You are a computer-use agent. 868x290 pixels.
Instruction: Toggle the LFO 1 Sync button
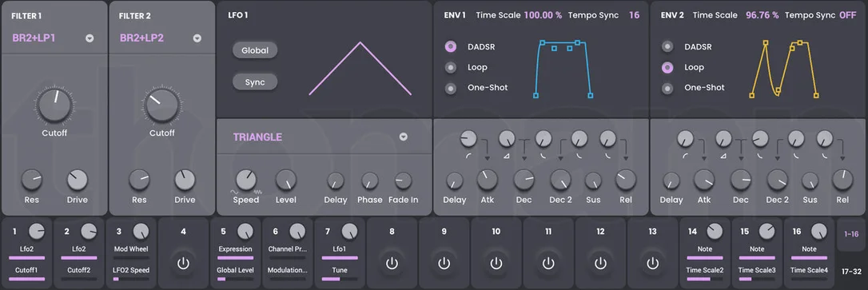(255, 82)
